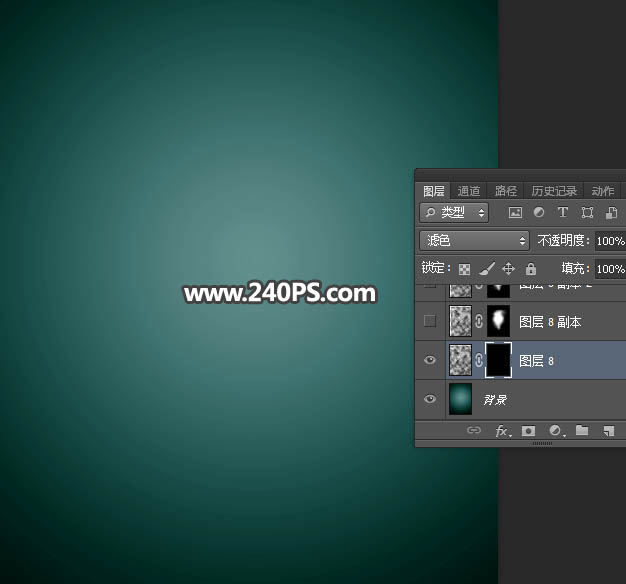Select the black mask thumbnail of 图层 8
Viewport: 626px width, 584px height.
(x=498, y=360)
